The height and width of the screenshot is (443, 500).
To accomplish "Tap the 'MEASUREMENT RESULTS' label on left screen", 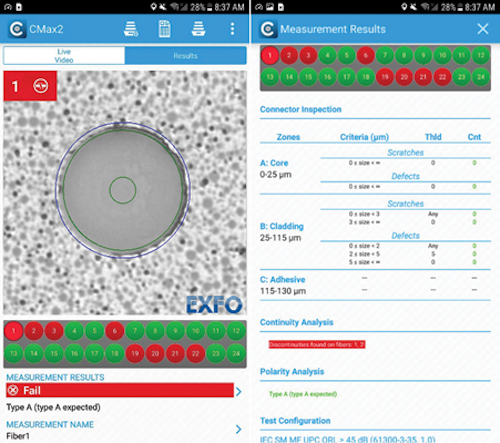I will [55, 377].
